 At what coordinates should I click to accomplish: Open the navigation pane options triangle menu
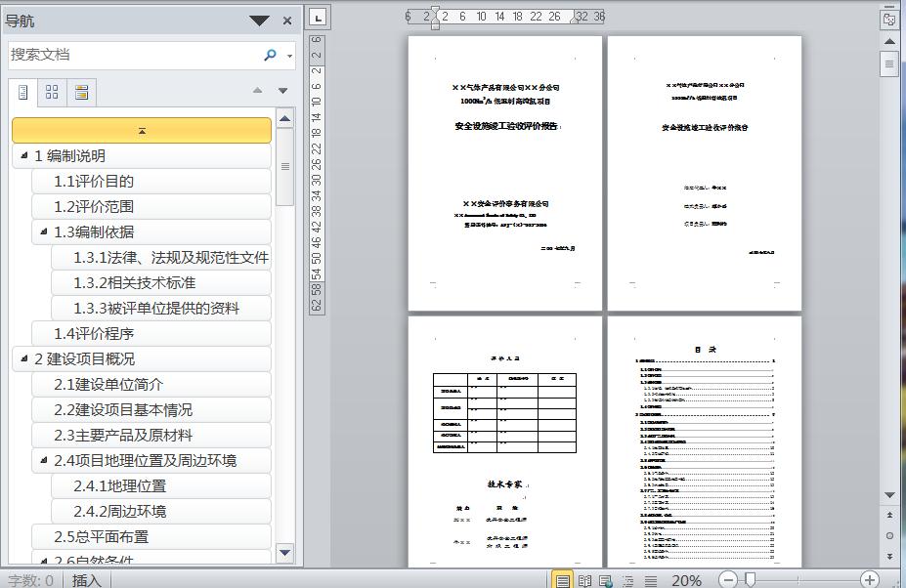(259, 21)
